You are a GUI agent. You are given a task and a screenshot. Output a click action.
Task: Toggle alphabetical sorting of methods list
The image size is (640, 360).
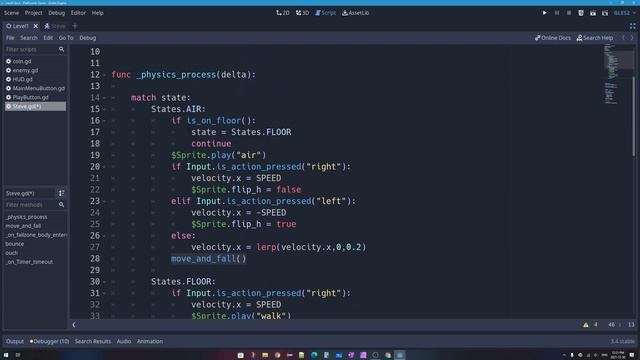[61, 193]
